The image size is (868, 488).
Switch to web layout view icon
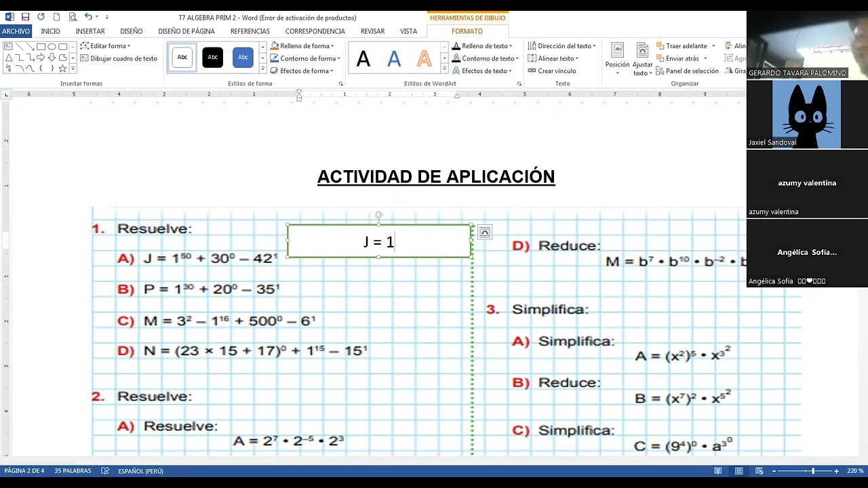click(759, 471)
